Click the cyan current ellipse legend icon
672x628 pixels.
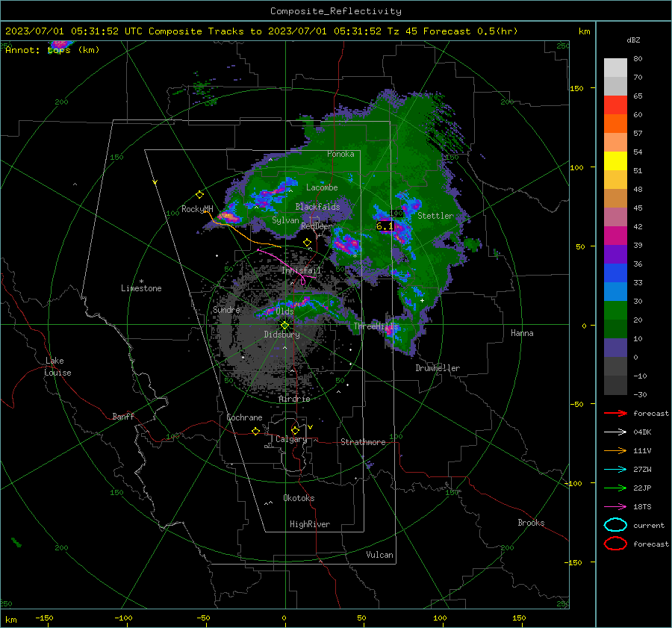click(x=615, y=525)
